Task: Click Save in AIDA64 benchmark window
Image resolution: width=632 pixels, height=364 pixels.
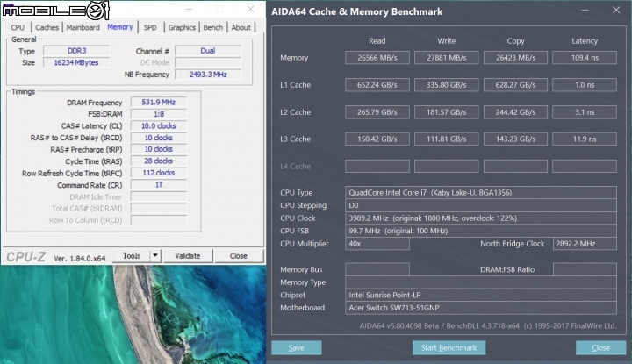Action: (297, 348)
